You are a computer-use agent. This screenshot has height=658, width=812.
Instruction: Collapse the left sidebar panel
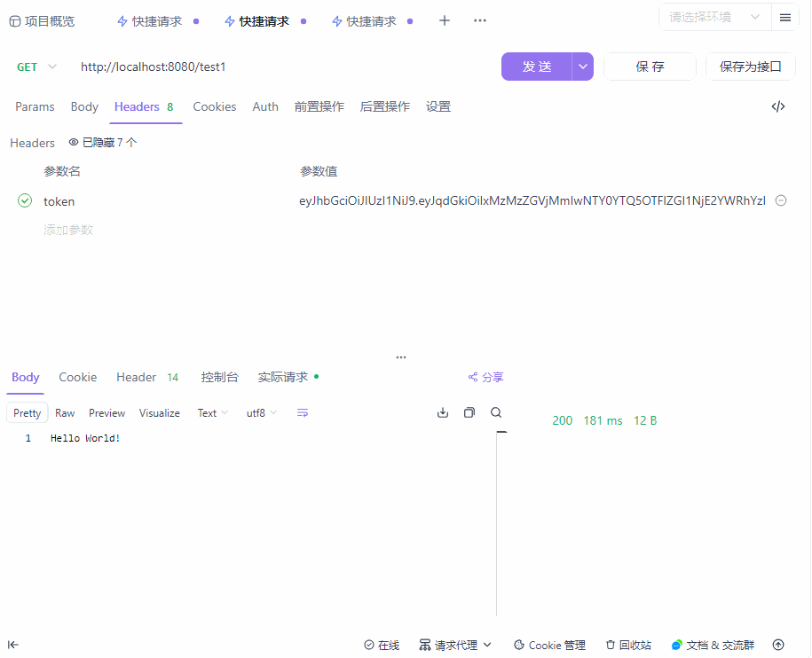(13, 645)
